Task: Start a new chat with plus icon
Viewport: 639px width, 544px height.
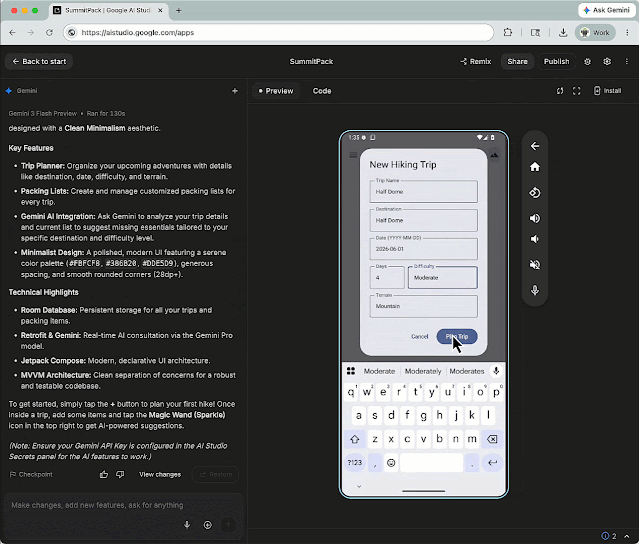Action: [x=235, y=91]
